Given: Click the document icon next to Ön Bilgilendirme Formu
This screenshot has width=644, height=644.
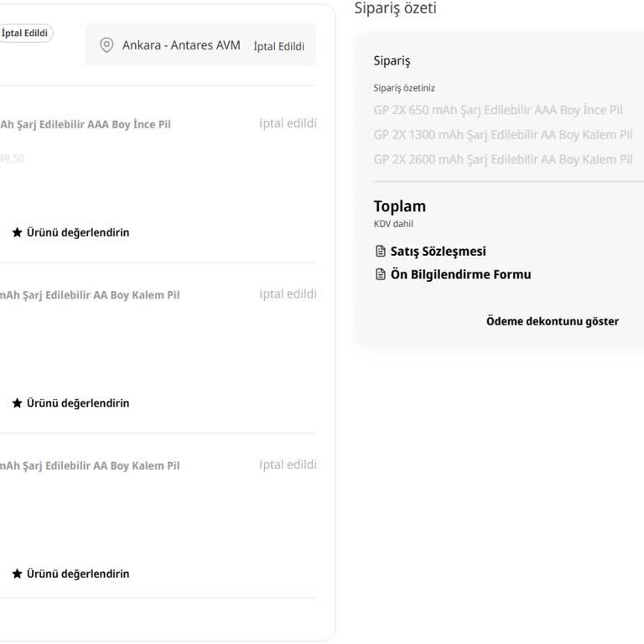Looking at the screenshot, I should [380, 274].
